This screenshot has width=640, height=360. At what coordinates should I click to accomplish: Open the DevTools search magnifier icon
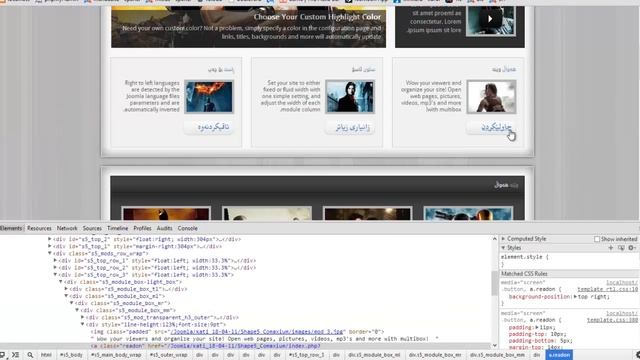[30, 355]
